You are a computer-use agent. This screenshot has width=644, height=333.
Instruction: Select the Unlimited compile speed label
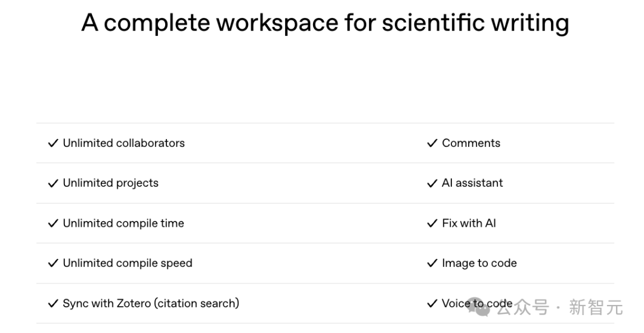coord(128,263)
